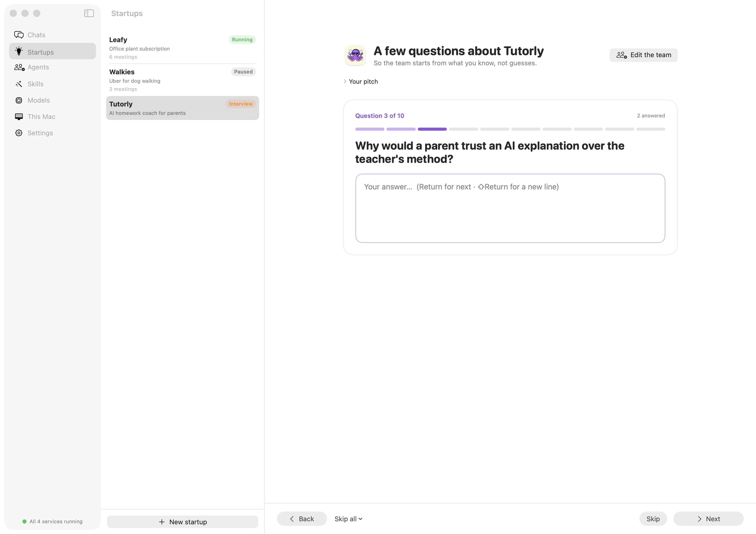Screen dimensions: 756x534
Task: Click the 'Question 3 of 10' label
Action: tap(380, 116)
